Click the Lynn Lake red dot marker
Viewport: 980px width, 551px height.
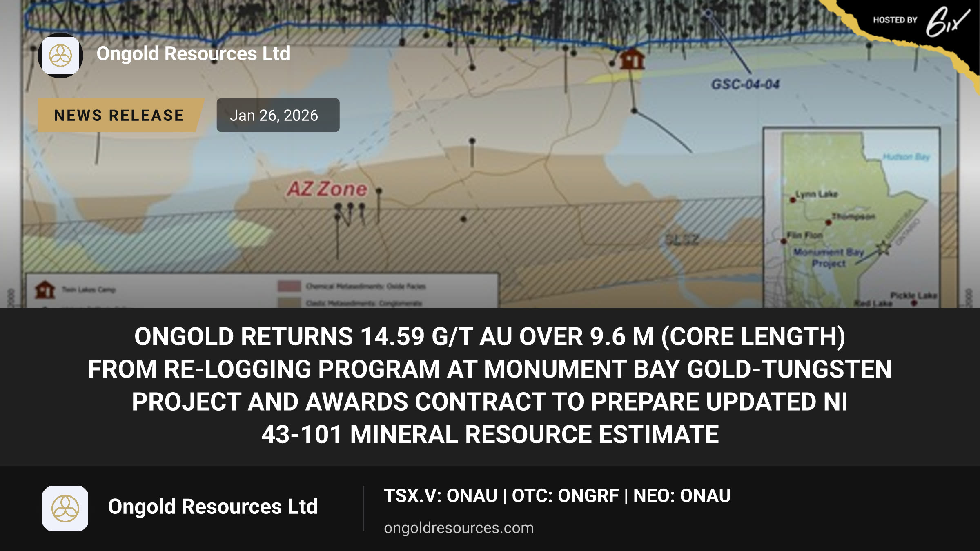coord(793,200)
